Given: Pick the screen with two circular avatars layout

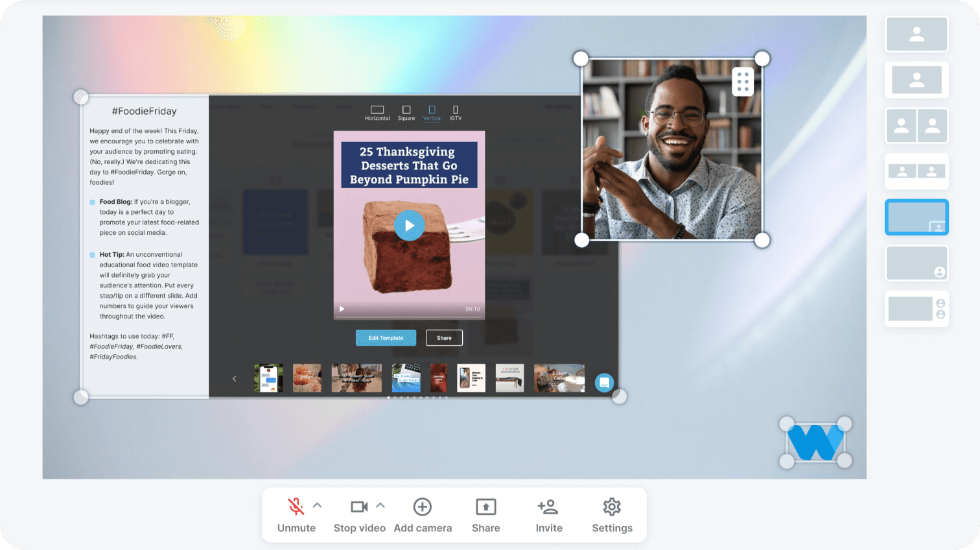Looking at the screenshot, I should tap(916, 309).
